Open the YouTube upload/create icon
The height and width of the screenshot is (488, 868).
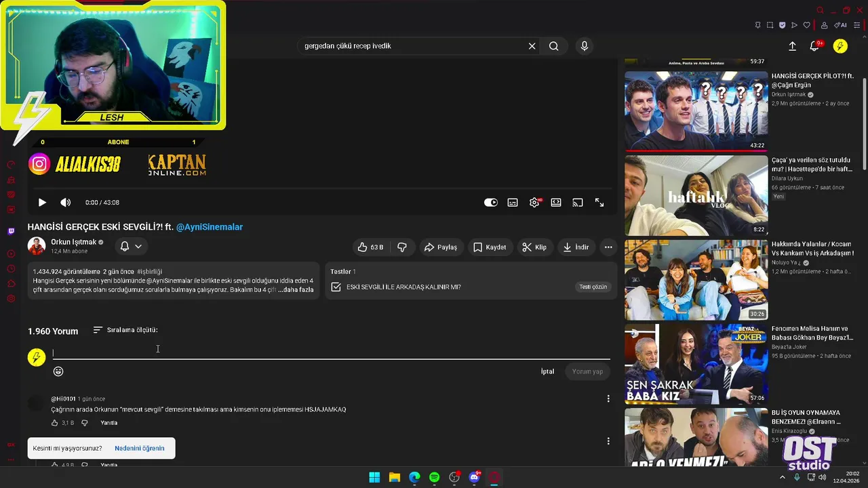tap(792, 46)
